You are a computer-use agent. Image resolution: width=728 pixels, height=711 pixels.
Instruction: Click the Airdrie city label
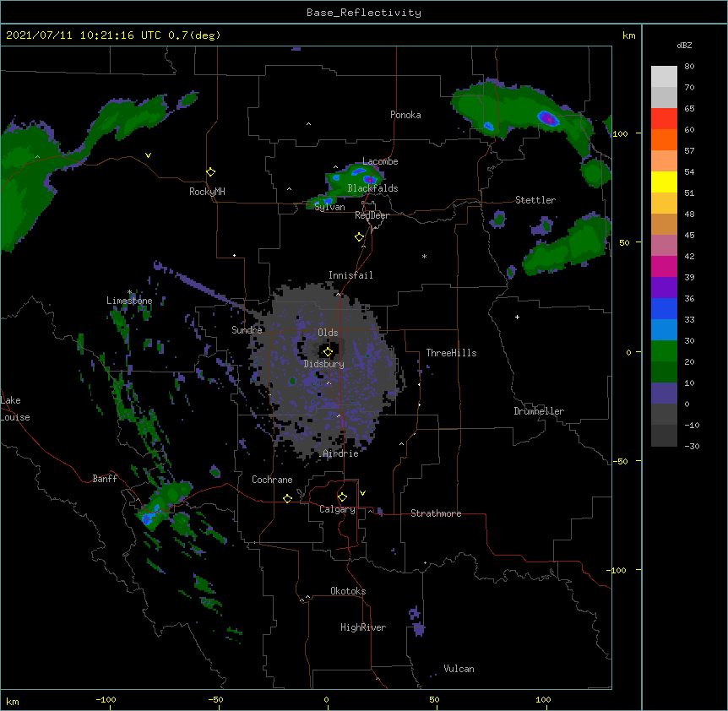(x=340, y=453)
